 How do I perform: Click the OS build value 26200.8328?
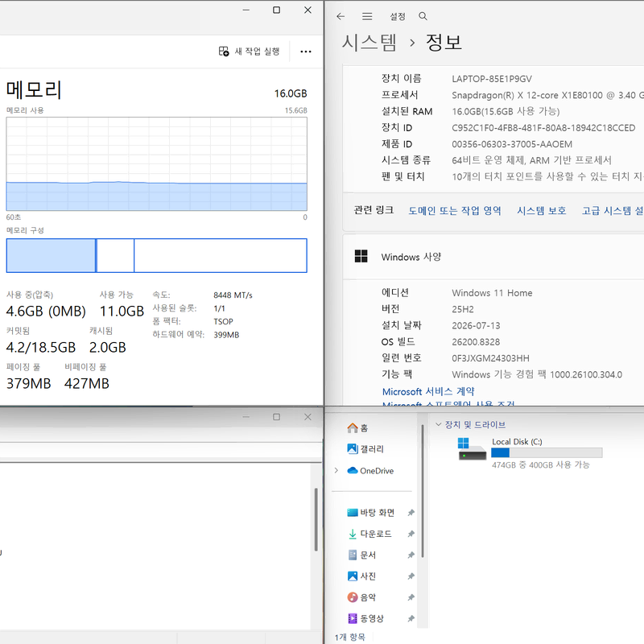point(476,341)
